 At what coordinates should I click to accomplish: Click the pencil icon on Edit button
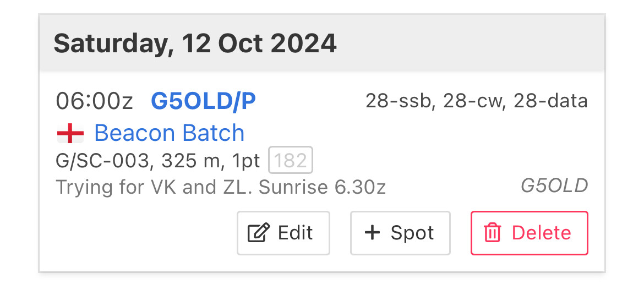(259, 233)
